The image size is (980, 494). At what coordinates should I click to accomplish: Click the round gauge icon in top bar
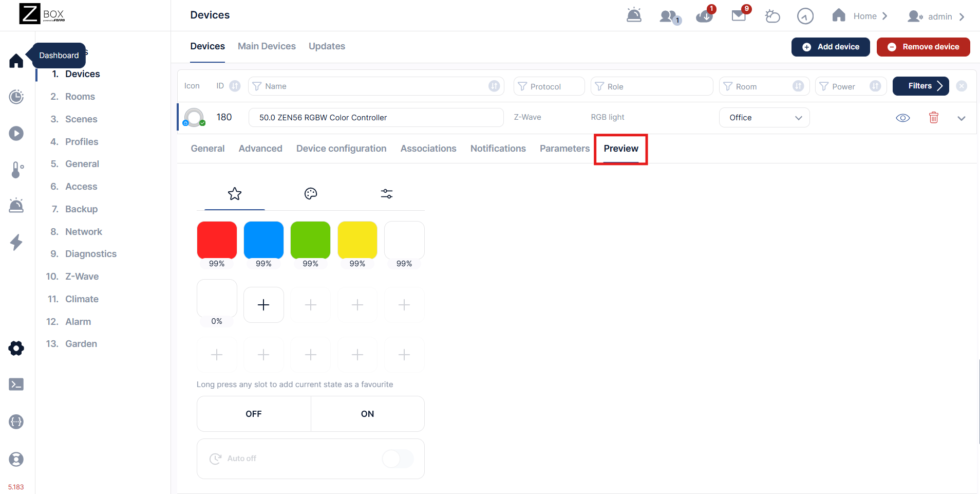805,16
